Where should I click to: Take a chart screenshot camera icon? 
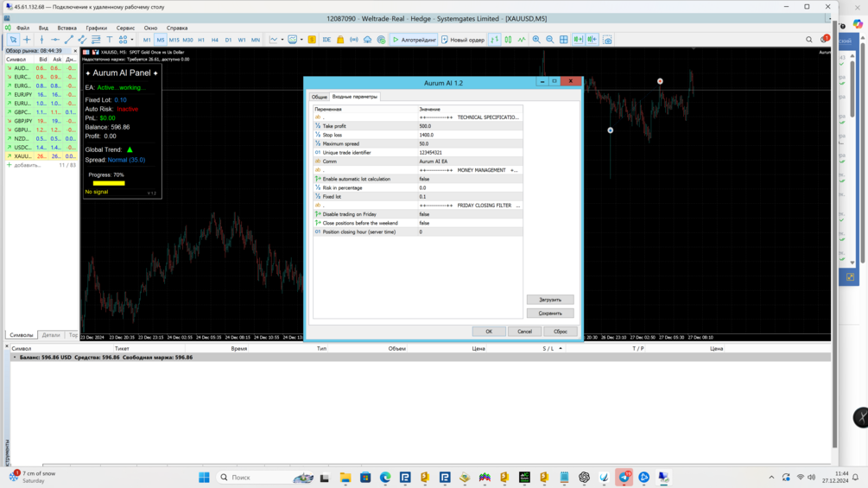[x=607, y=40]
